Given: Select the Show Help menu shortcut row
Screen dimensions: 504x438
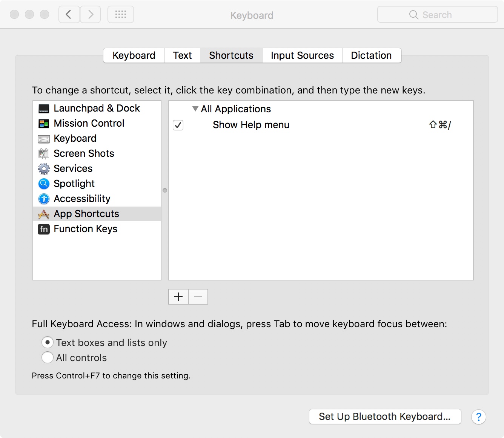Looking at the screenshot, I should tap(321, 125).
